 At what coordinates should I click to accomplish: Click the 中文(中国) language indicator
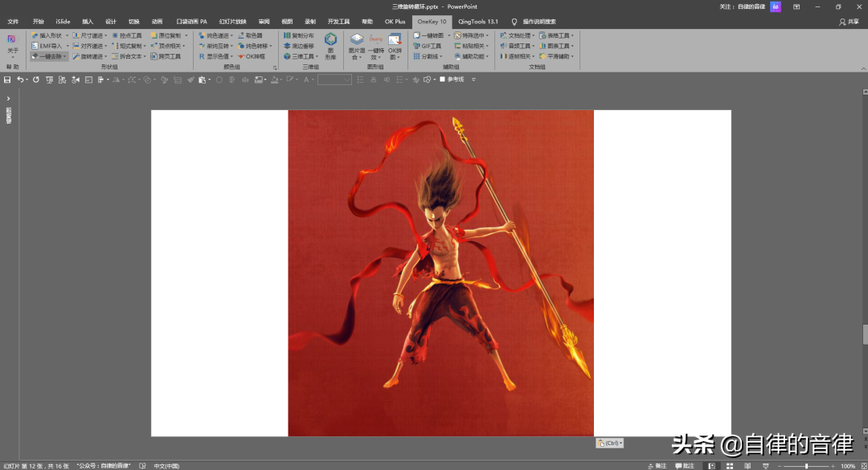(166, 466)
